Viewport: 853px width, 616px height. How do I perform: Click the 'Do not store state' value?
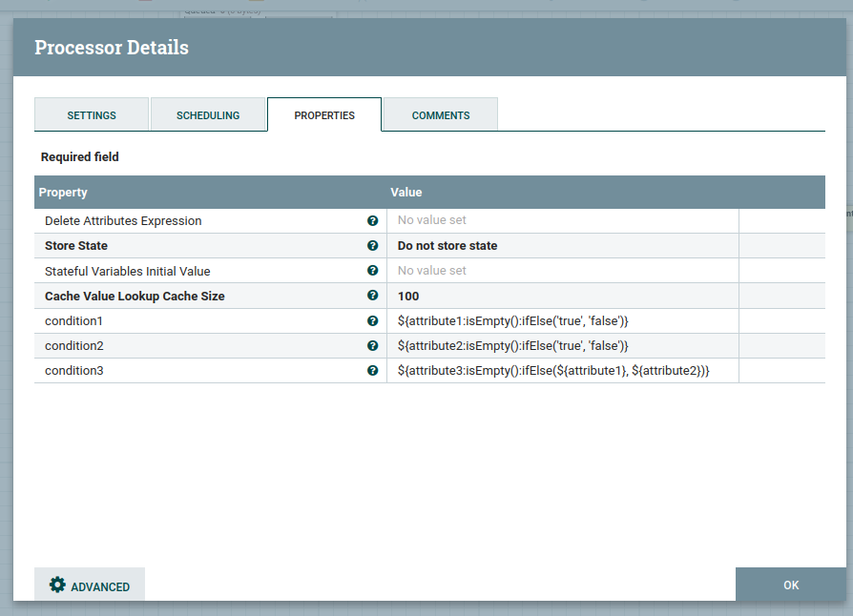pyautogui.click(x=447, y=246)
